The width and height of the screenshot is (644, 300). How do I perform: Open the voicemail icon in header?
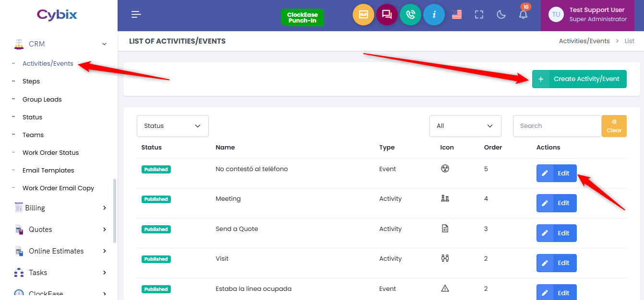(x=363, y=14)
